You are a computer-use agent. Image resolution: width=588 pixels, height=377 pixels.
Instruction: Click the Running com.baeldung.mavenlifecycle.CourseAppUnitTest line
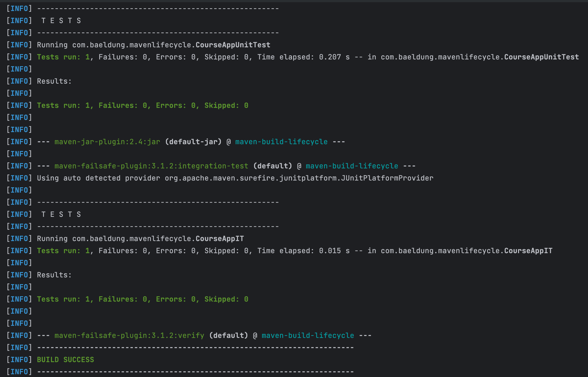coord(153,45)
